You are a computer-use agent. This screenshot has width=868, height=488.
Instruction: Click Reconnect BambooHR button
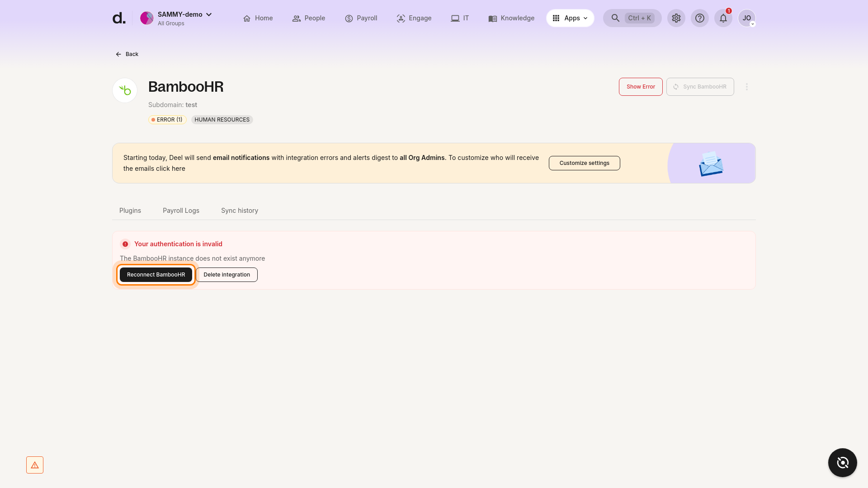tap(156, 275)
